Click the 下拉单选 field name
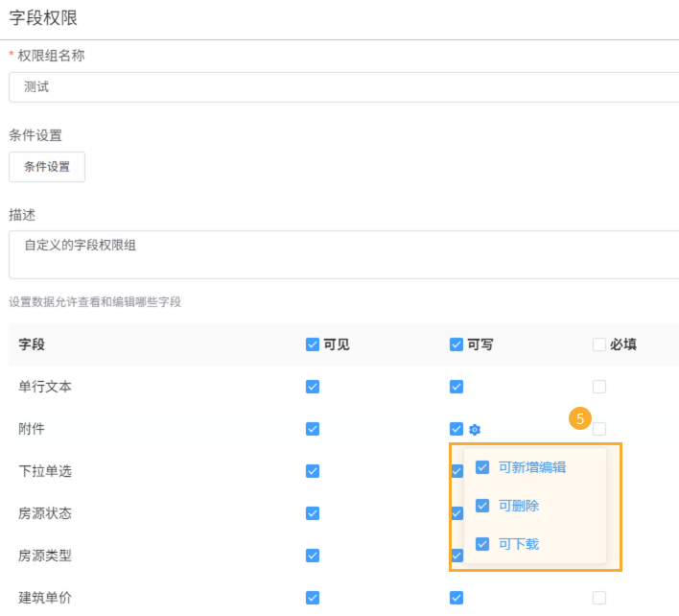Image resolution: width=679 pixels, height=616 pixels. (45, 471)
